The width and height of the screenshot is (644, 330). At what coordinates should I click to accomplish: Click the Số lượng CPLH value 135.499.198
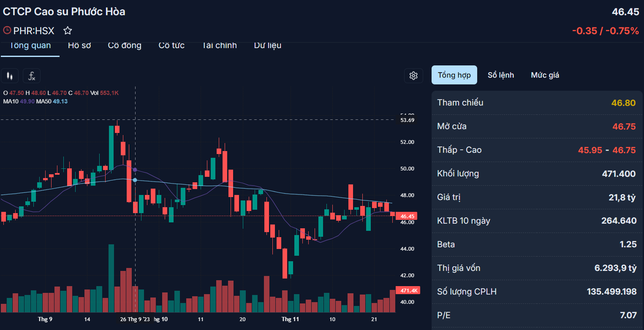pyautogui.click(x=611, y=292)
